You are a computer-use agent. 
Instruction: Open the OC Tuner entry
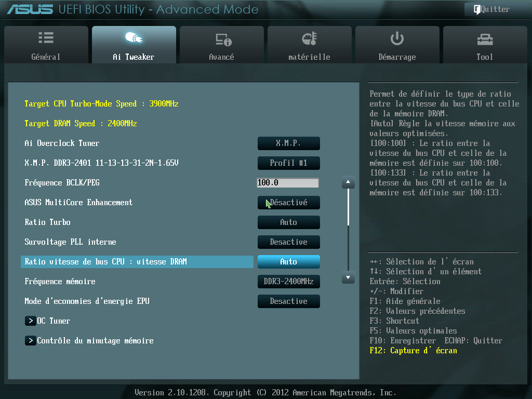[54, 321]
